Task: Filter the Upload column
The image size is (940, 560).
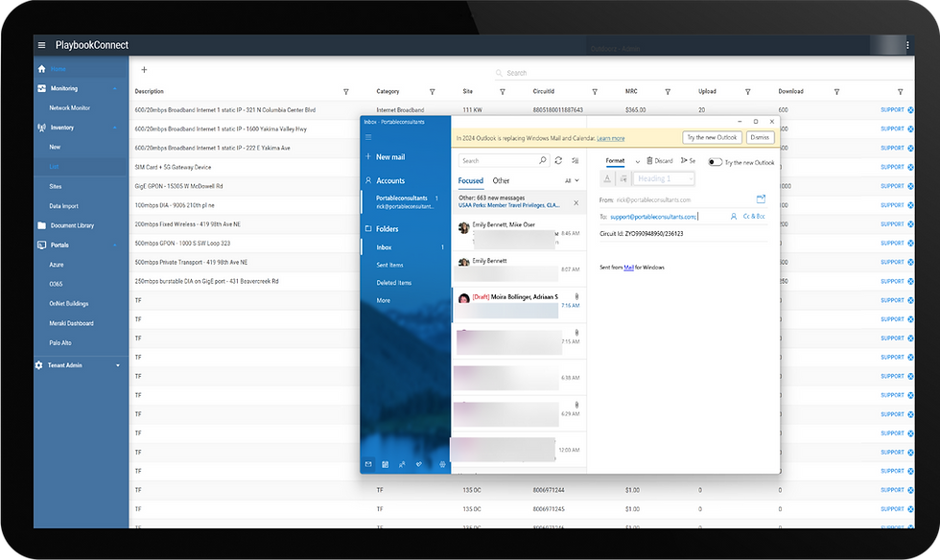Action: [747, 92]
